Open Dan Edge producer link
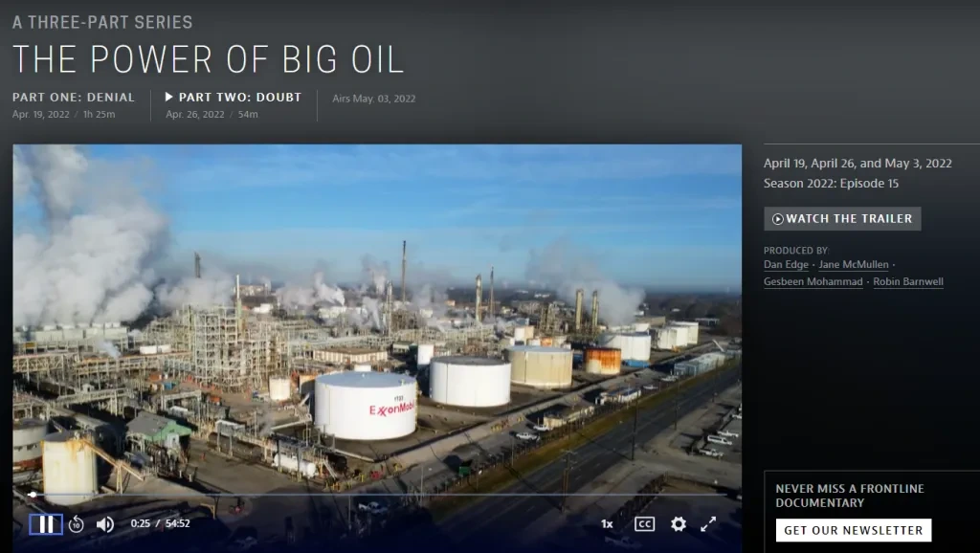Screen dimensions: 980x553 click(784, 265)
